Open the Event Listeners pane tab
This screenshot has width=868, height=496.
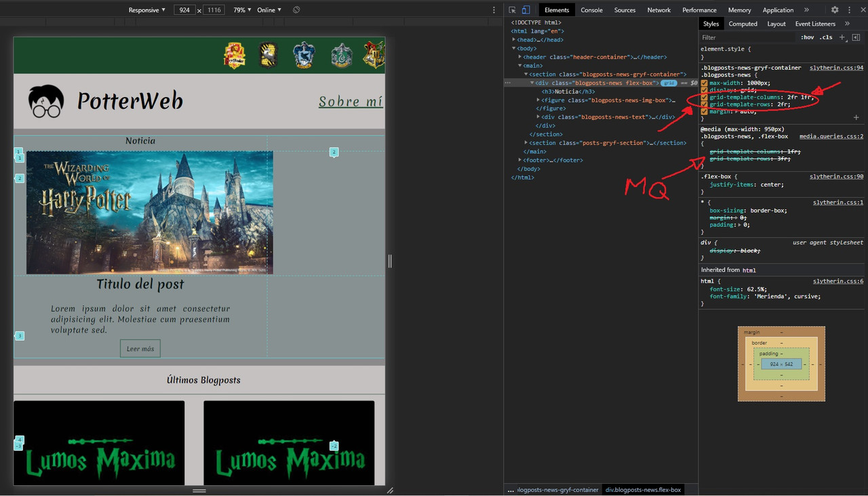816,24
